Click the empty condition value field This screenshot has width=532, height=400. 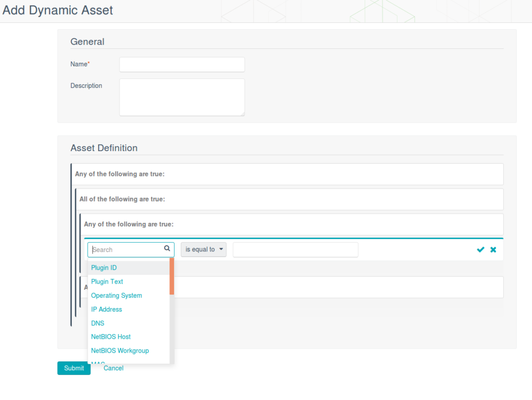[x=295, y=249]
